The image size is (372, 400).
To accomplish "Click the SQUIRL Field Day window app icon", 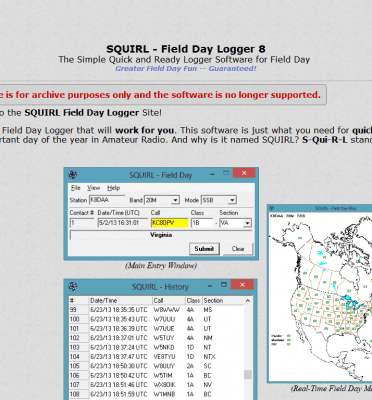I will pyautogui.click(x=73, y=175).
